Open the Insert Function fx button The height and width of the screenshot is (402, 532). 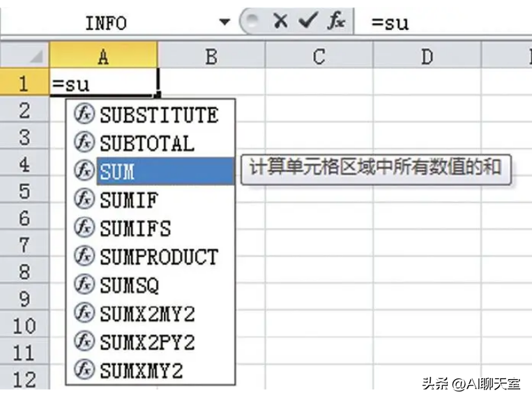click(336, 22)
